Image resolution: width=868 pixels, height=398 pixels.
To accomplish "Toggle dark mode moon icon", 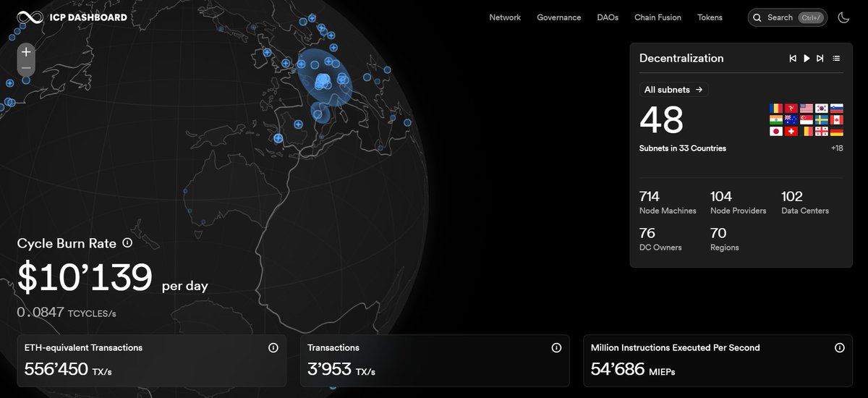I will point(843,17).
